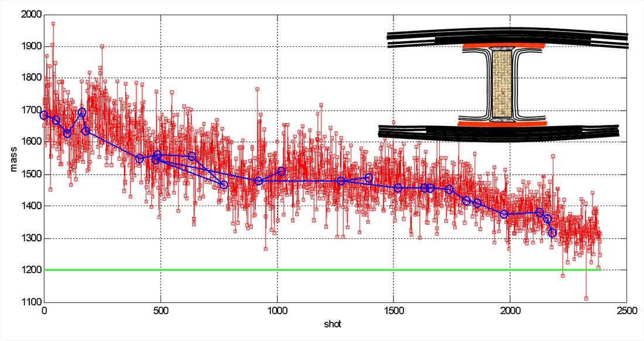Screen dimensions: 644x341
Task: Click x-axis tick value 0
Action: coord(44,311)
